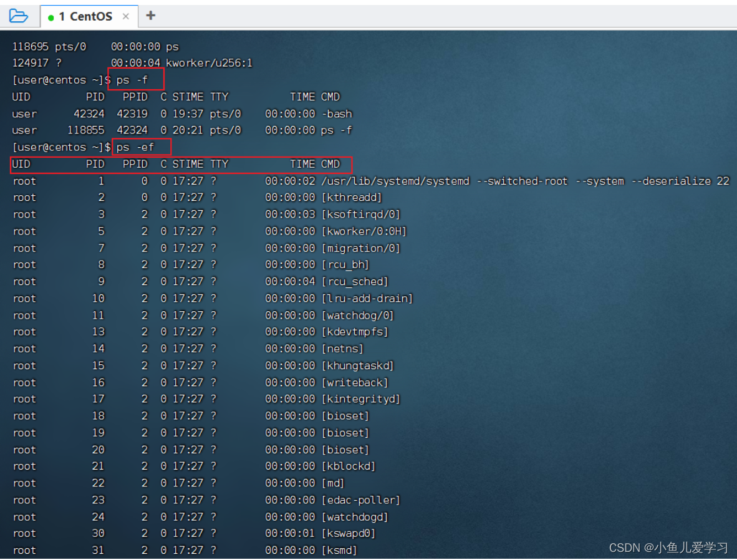Viewport: 737px width, 560px height.
Task: Click the 20:21 start time
Action: (x=188, y=130)
